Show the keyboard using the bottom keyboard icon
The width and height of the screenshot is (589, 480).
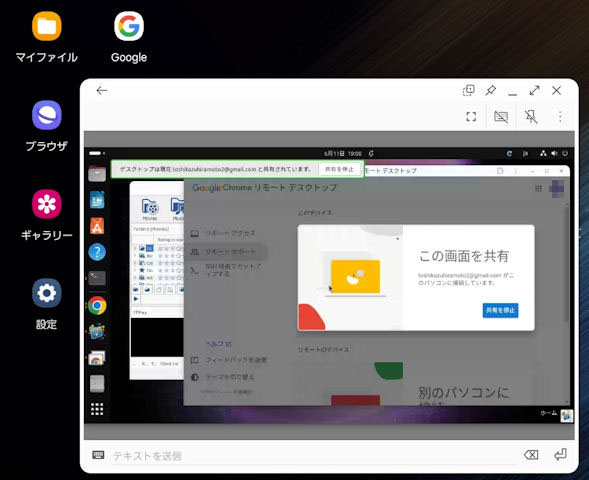coord(98,455)
